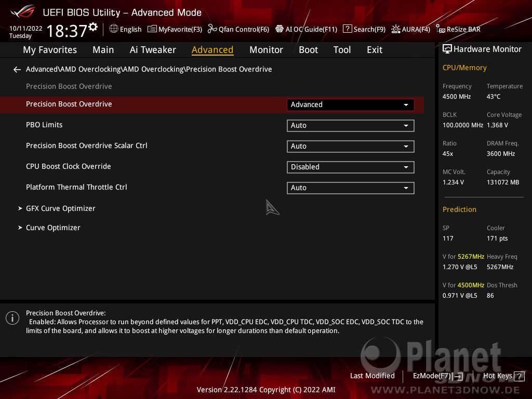Switch to the Ai Tweaker tab

153,50
